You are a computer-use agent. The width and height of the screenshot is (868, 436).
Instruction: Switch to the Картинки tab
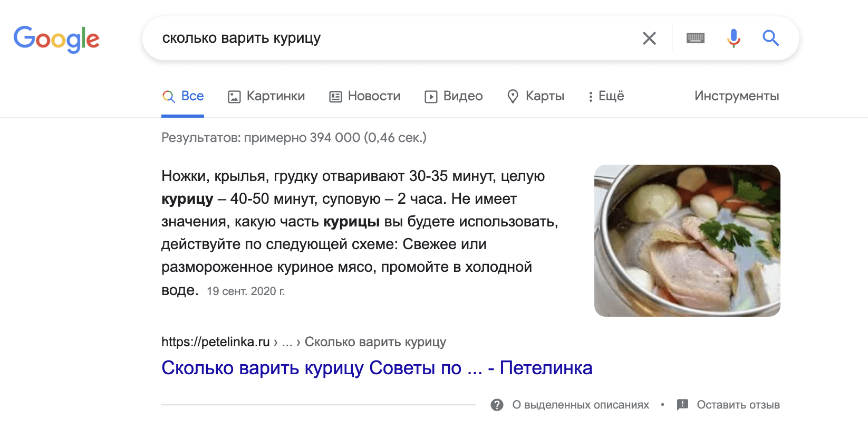coord(266,96)
